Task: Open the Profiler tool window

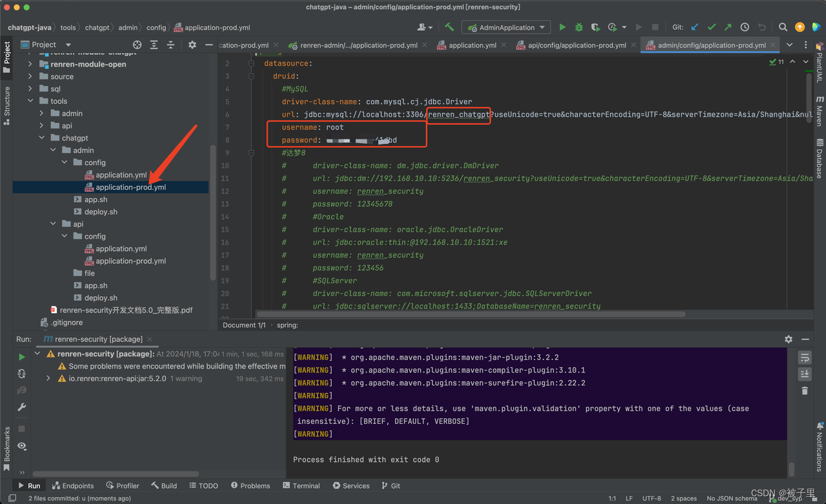Action: (123, 485)
